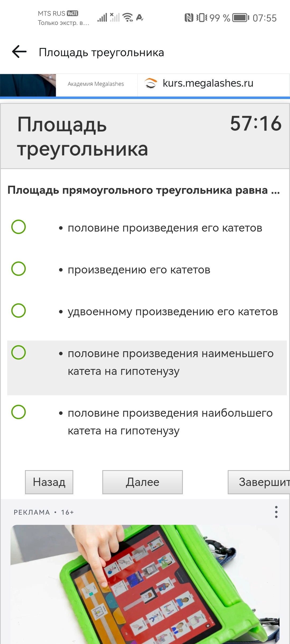The width and height of the screenshot is (290, 644).
Task: Finish the test with Завершить button
Action: (x=259, y=482)
